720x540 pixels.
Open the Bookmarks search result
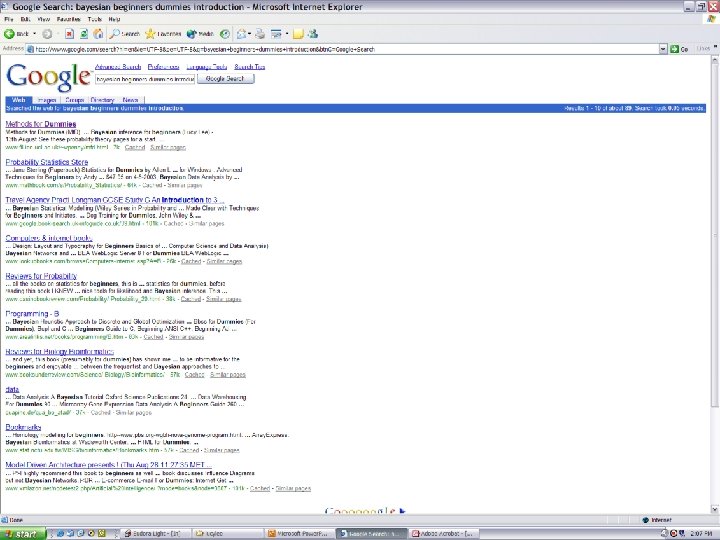[23, 427]
